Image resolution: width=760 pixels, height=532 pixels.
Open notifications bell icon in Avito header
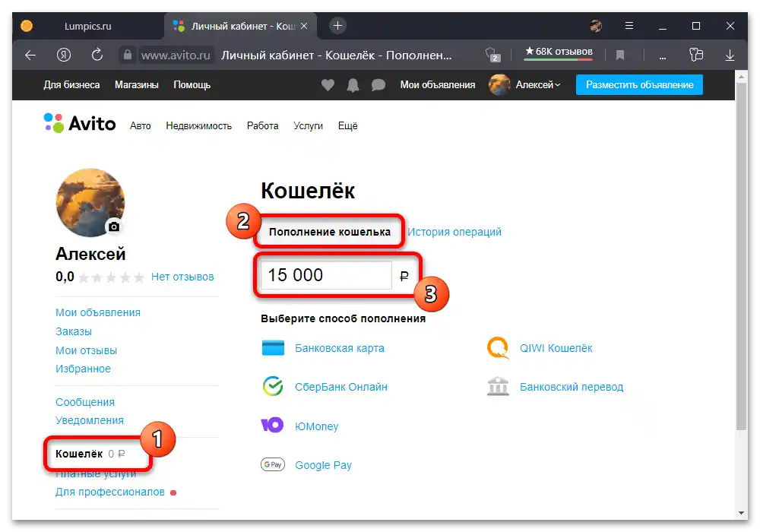353,85
